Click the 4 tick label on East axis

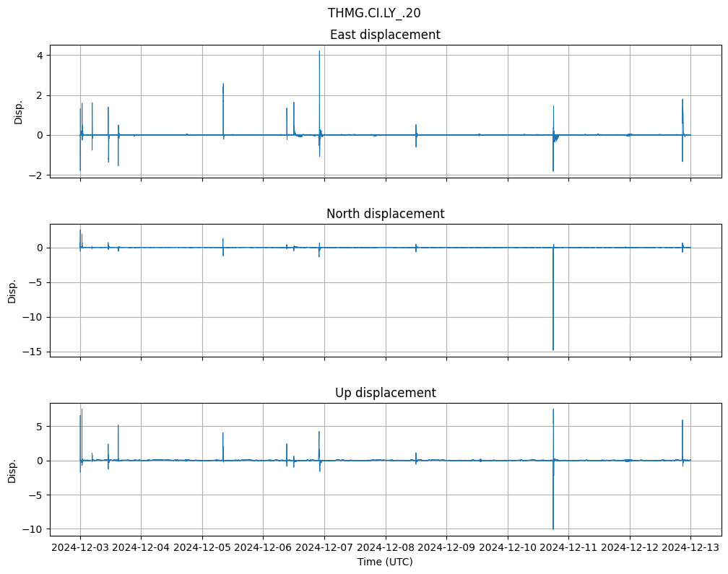point(41,56)
